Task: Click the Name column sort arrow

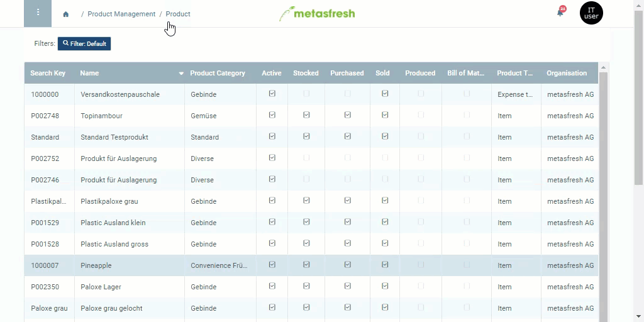Action: [x=181, y=74]
